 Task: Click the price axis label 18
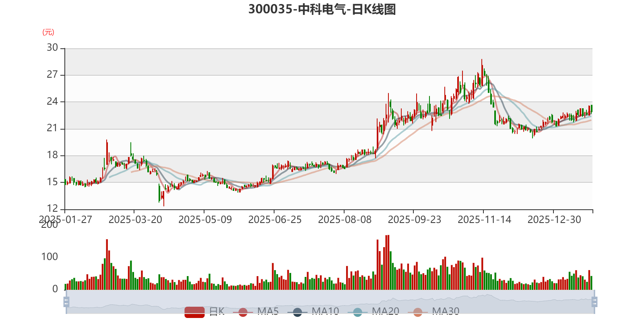coord(52,155)
